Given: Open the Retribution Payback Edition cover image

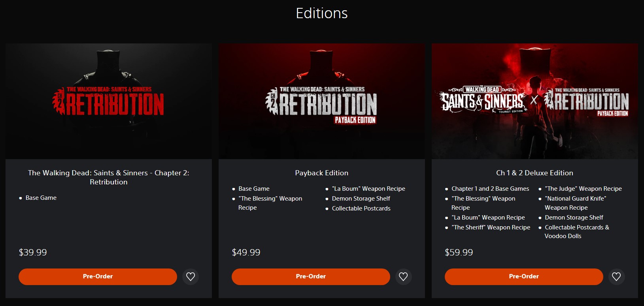Looking at the screenshot, I should [322, 101].
